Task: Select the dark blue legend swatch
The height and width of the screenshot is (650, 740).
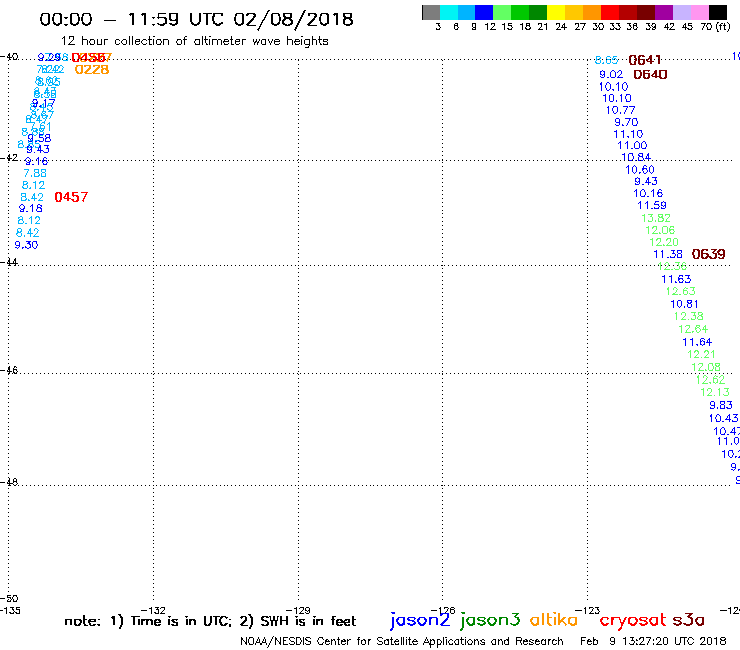Action: tap(484, 12)
